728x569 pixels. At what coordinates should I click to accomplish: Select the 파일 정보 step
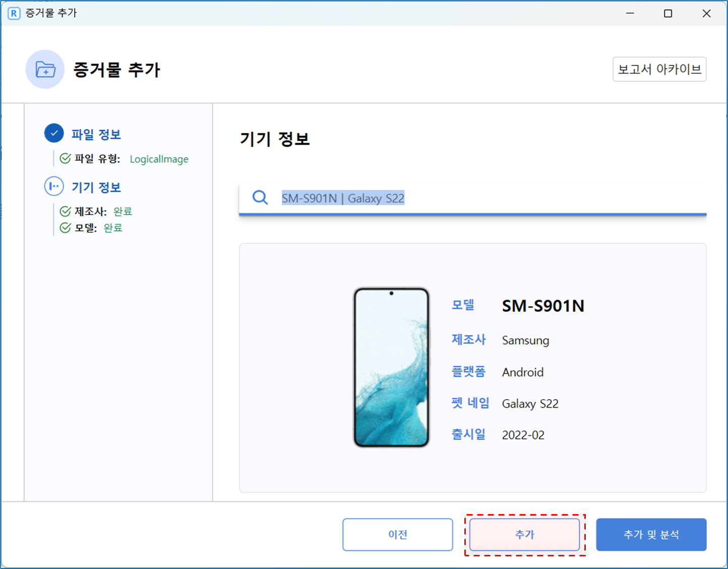point(96,134)
